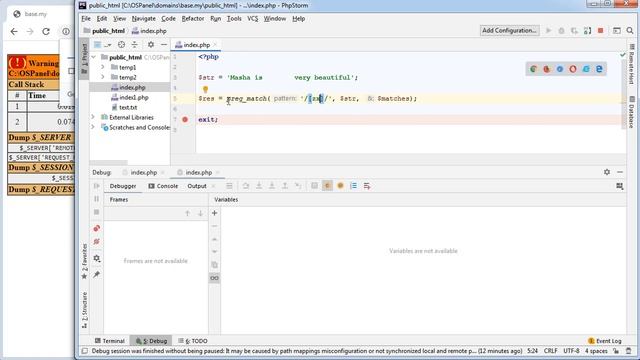Click Pin Tab pushpin icon in debug panel
Viewport: 640px width, 360px height.
click(97, 274)
